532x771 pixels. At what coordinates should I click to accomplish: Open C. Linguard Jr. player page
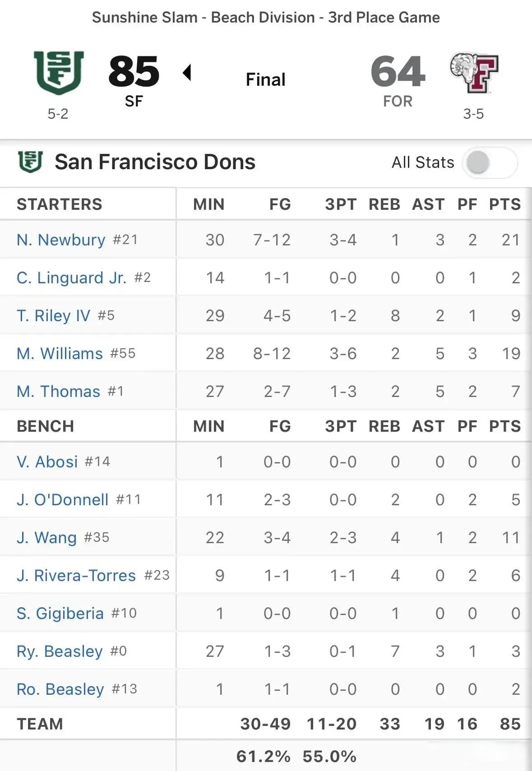(71, 277)
